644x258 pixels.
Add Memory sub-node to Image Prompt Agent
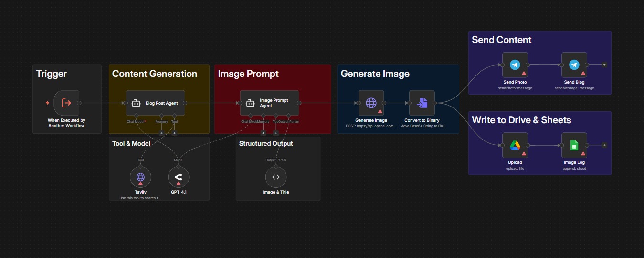(263, 133)
